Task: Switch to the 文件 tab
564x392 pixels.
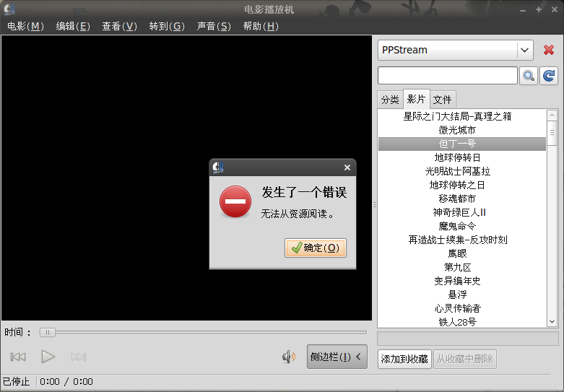Action: pyautogui.click(x=443, y=100)
